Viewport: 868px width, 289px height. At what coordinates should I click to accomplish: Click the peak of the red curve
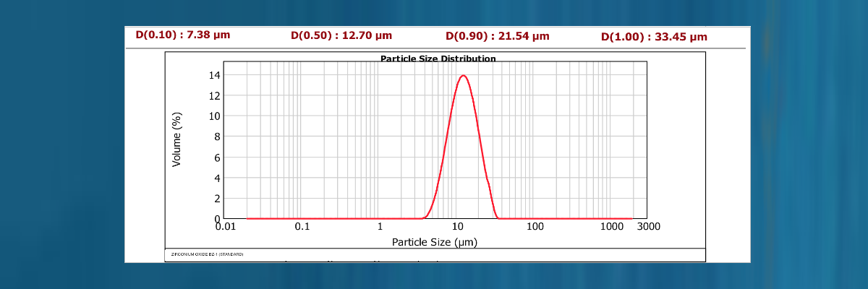click(x=463, y=75)
